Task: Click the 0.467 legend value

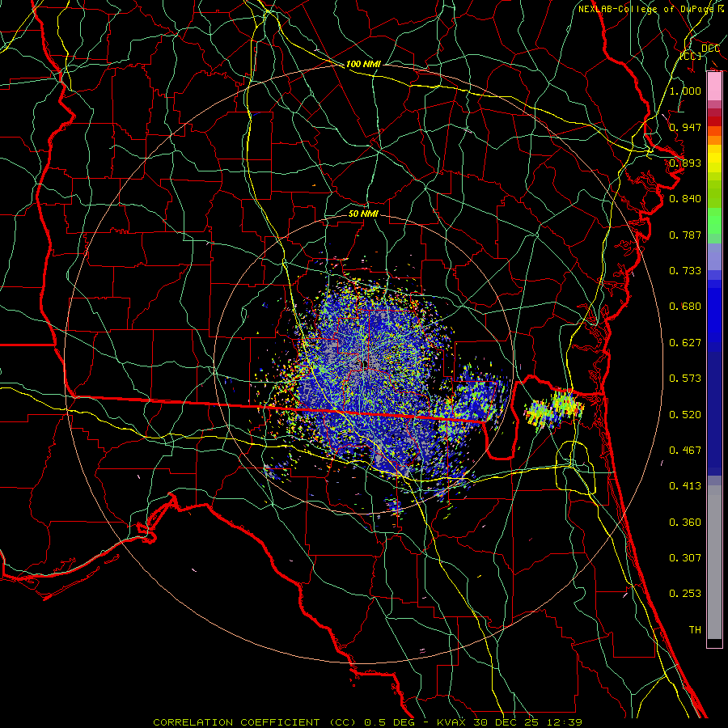Action: pos(685,451)
